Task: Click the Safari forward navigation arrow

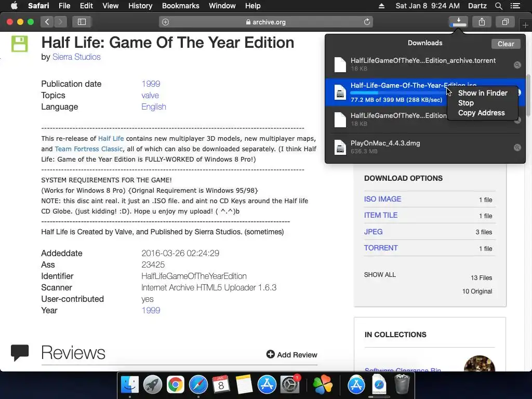Action: (60, 22)
